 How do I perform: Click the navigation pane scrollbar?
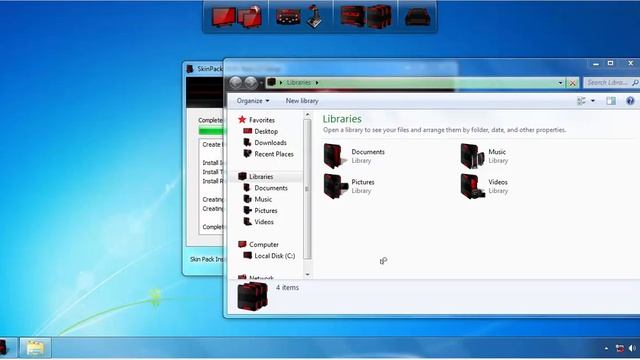(x=307, y=189)
